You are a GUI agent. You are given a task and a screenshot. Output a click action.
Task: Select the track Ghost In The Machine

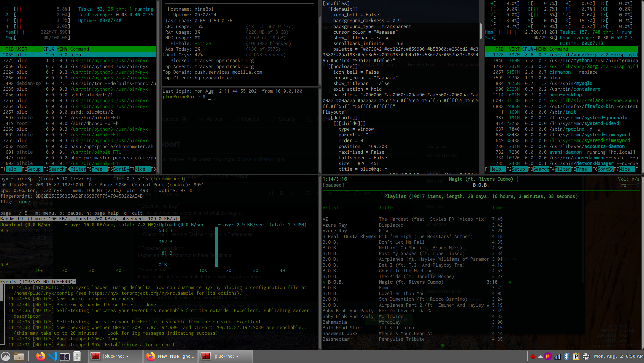[417, 271]
